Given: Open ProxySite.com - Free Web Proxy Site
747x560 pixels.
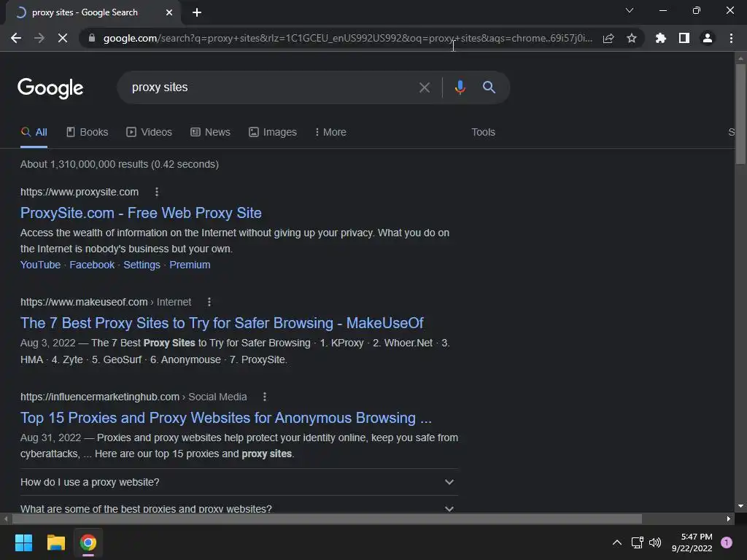Looking at the screenshot, I should (141, 213).
